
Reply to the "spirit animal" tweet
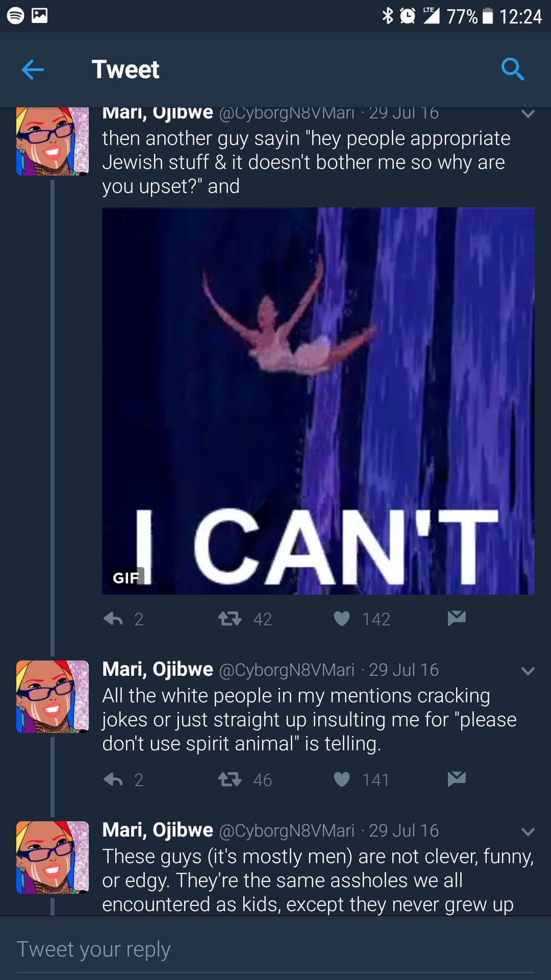pyautogui.click(x=113, y=779)
